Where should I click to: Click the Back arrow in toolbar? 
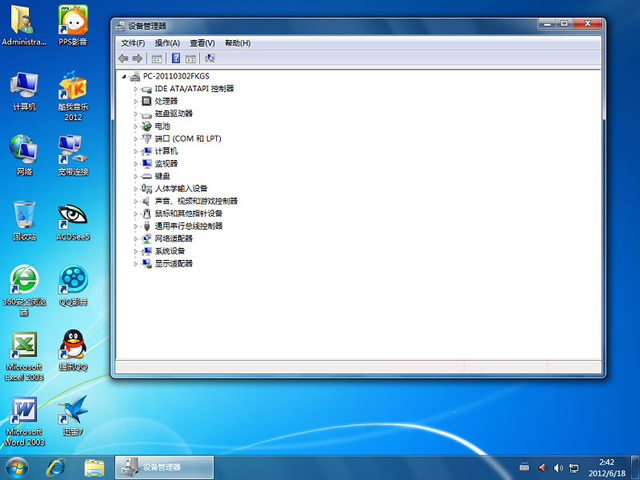123,58
